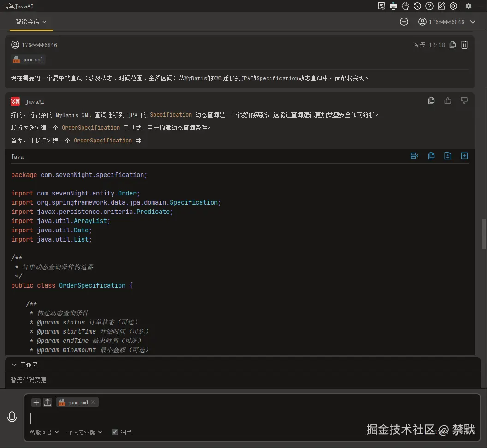487x448 pixels.
Task: Click the chat vertical scrollbar thumb
Action: (x=484, y=235)
